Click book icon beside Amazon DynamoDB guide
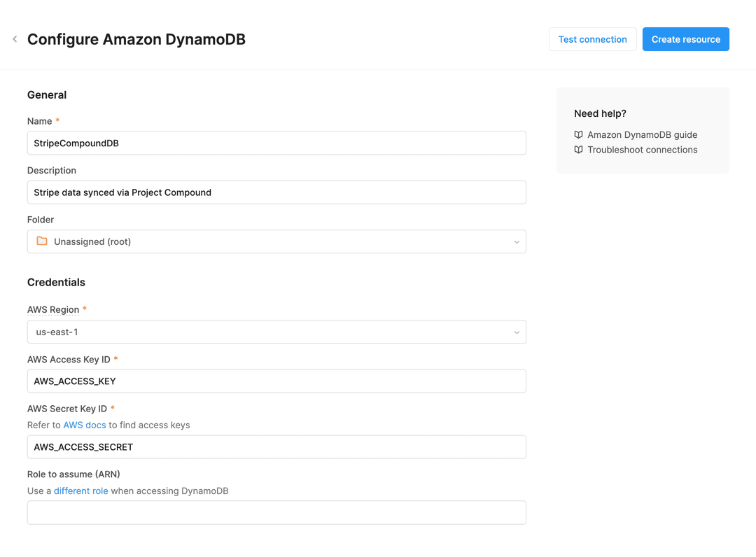 click(x=579, y=134)
